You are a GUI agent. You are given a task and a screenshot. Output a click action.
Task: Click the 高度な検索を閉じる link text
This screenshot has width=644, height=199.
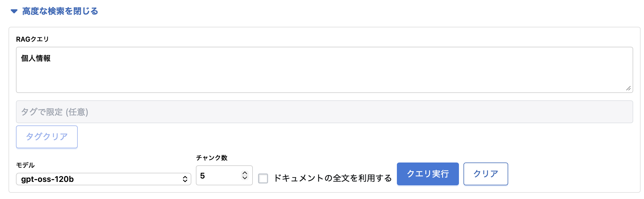[x=60, y=11]
